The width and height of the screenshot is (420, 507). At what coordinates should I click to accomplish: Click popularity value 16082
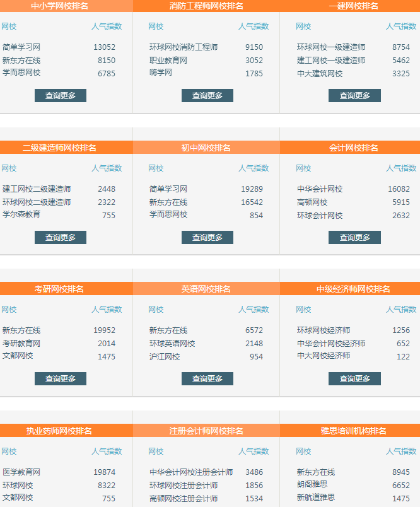pyautogui.click(x=399, y=189)
